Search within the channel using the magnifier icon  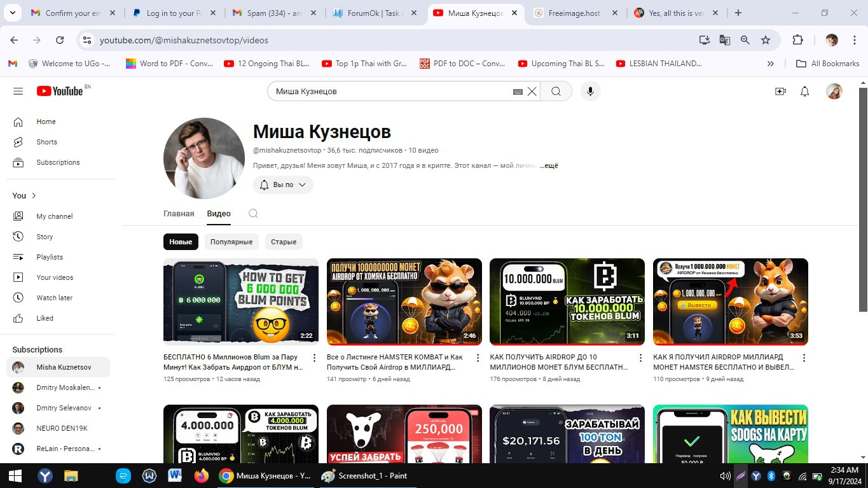[253, 214]
